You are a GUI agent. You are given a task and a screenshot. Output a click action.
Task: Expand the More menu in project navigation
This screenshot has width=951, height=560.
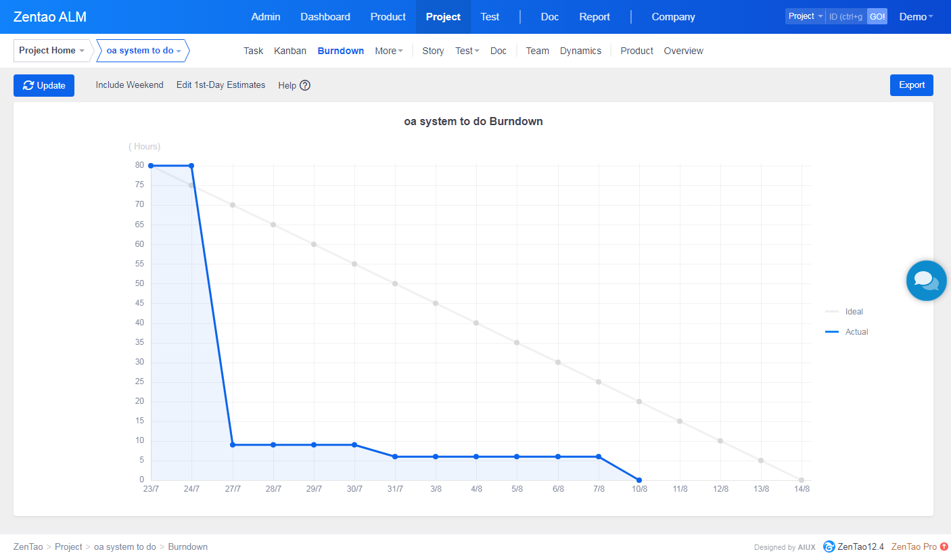click(x=388, y=51)
